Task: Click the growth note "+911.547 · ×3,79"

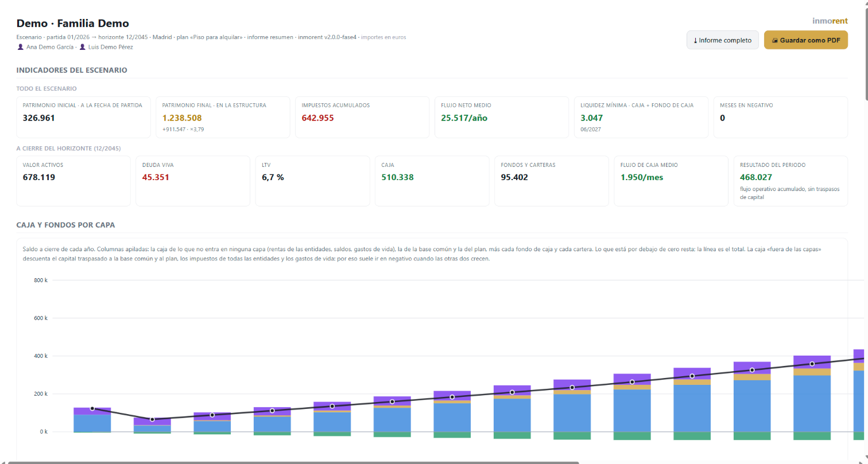Action: (183, 130)
